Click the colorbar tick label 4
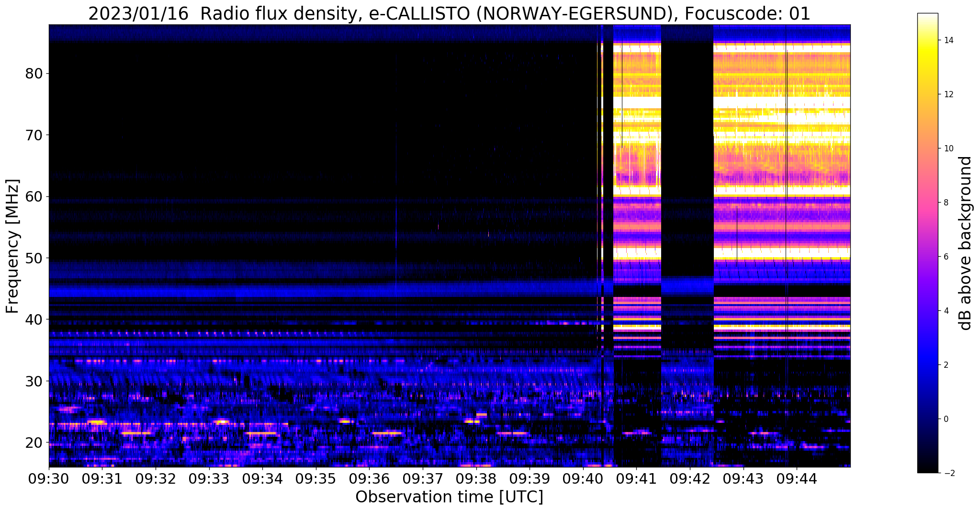The image size is (980, 511). (946, 311)
